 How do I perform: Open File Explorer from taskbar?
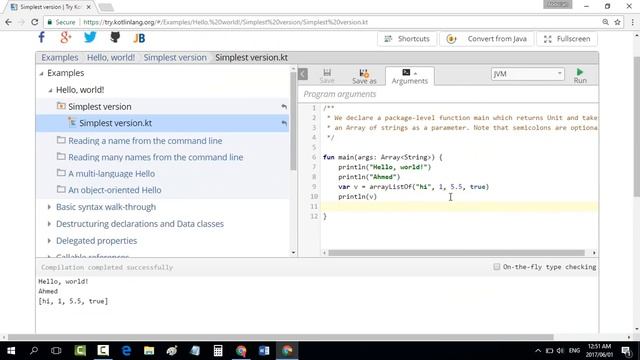point(149,351)
